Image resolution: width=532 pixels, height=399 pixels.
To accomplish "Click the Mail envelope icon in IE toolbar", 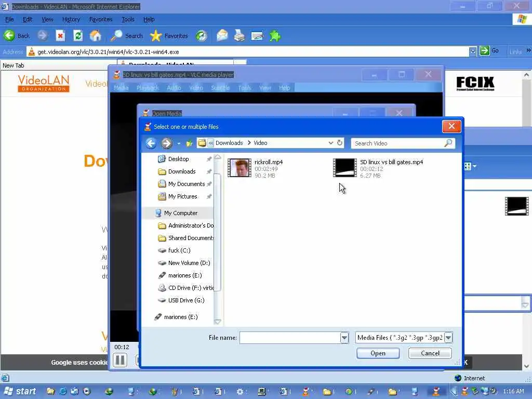I will pyautogui.click(x=222, y=35).
